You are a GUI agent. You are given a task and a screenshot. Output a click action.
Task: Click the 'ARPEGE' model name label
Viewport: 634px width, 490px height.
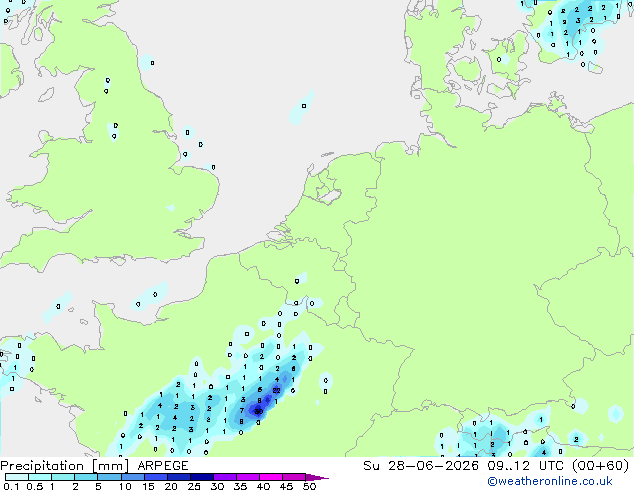coord(163,466)
